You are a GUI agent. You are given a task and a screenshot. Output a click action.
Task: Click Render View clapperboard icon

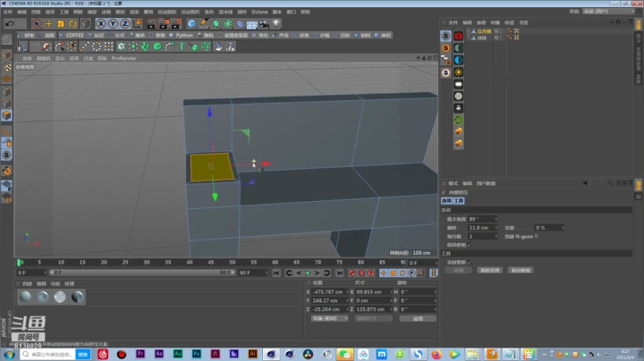tap(151, 24)
